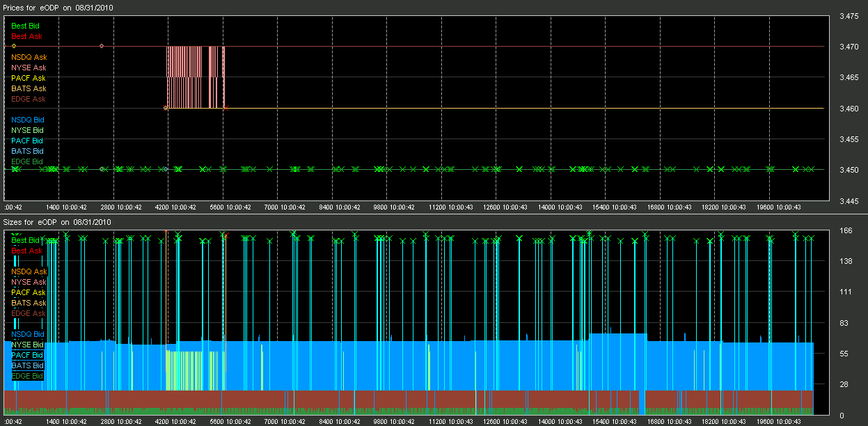
Task: Click 'BATS Bid' legend entry in Prices chart
Action: tap(27, 151)
